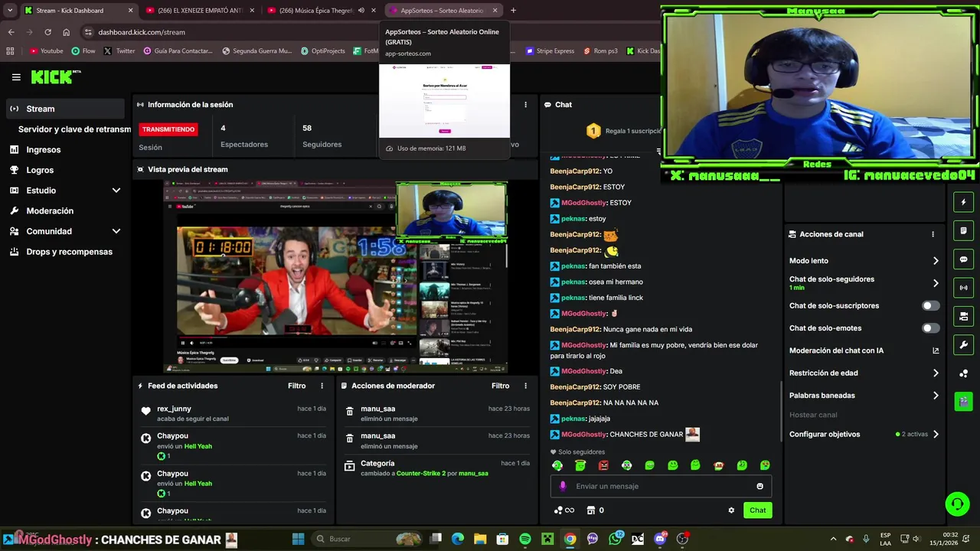Open the emoji picker in chat input
The width and height of the screenshot is (980, 551).
tap(759, 486)
